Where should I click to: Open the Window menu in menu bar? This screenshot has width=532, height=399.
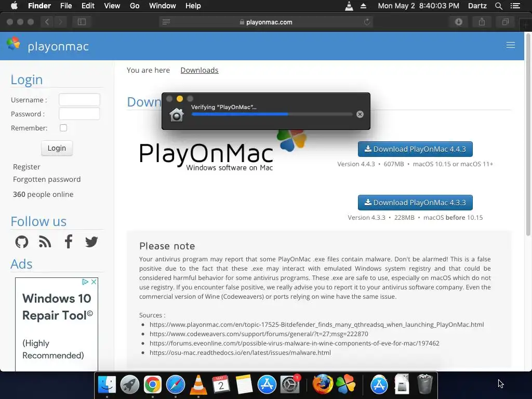(x=163, y=6)
